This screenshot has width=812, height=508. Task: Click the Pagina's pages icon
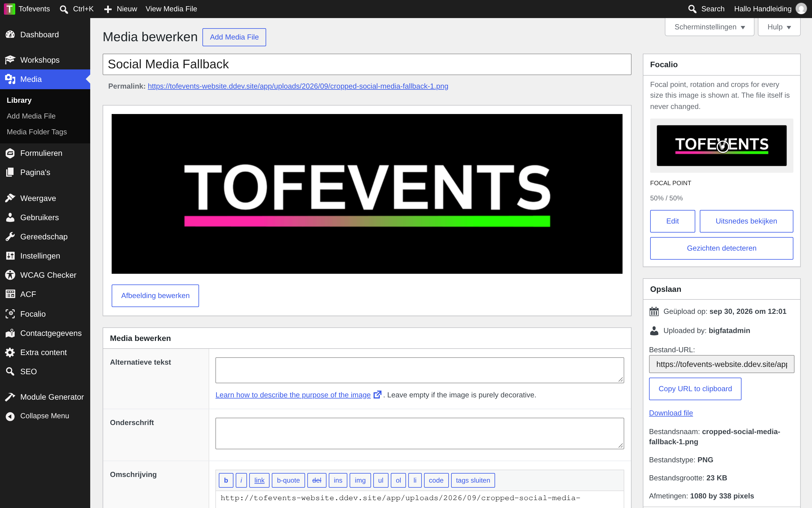tap(10, 172)
